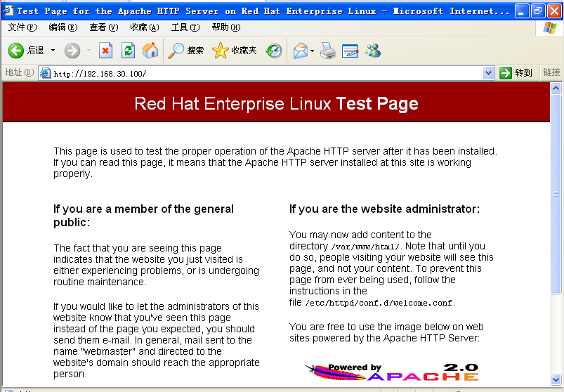This screenshot has width=564, height=392.
Task: Click the /etc/httpd/conf.d/welcome.conf path text
Action: (380, 303)
